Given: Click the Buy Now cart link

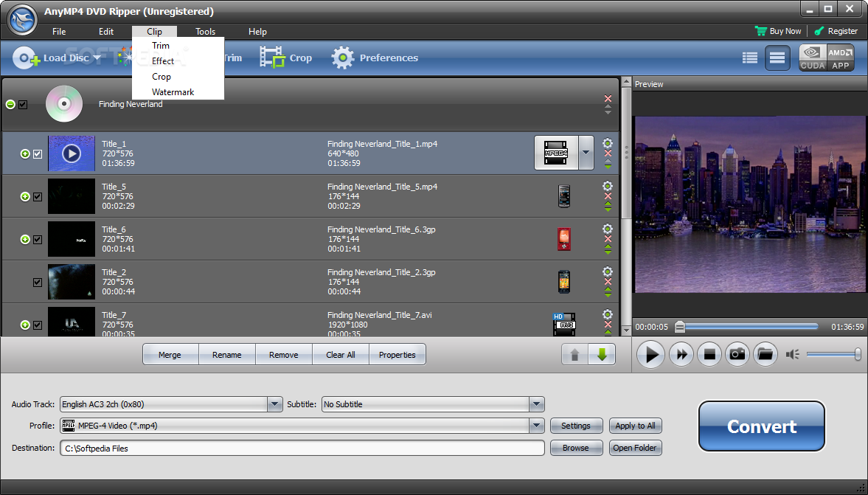Looking at the screenshot, I should tap(778, 31).
